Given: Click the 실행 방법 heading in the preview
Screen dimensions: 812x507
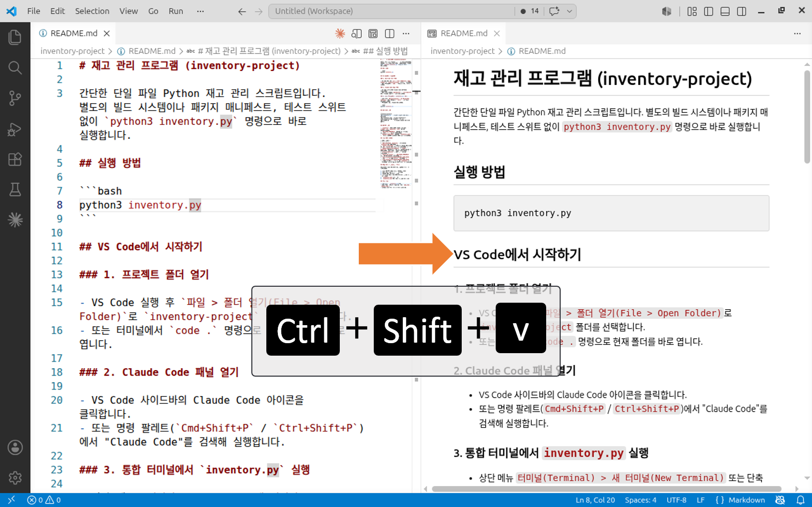Looking at the screenshot, I should [x=479, y=172].
